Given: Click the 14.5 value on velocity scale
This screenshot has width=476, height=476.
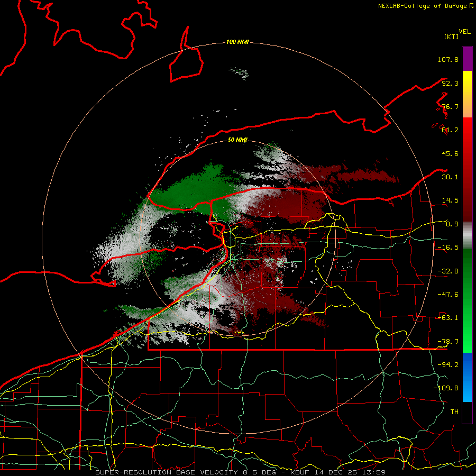Looking at the screenshot, I should pos(450,200).
